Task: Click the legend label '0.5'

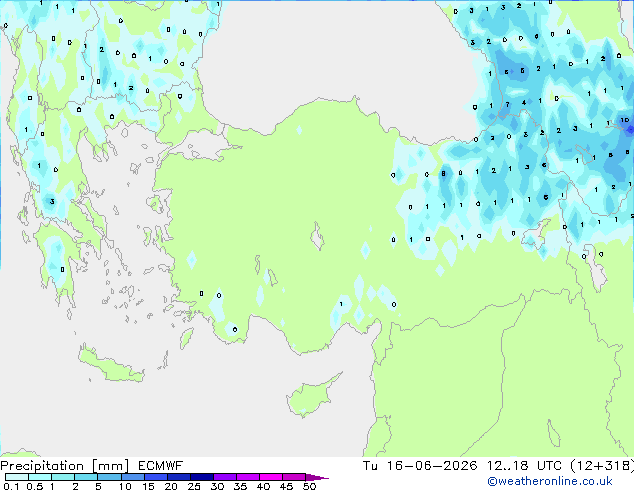Action: point(35,486)
